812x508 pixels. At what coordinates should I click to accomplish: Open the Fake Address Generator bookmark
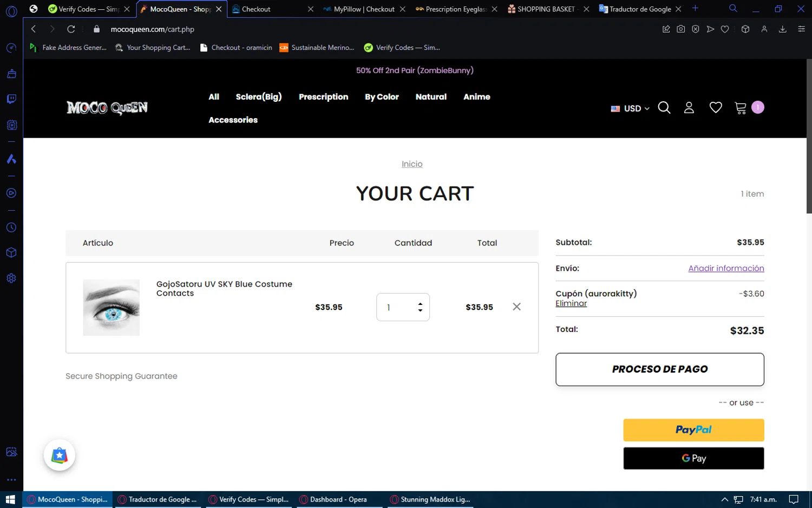[69, 48]
